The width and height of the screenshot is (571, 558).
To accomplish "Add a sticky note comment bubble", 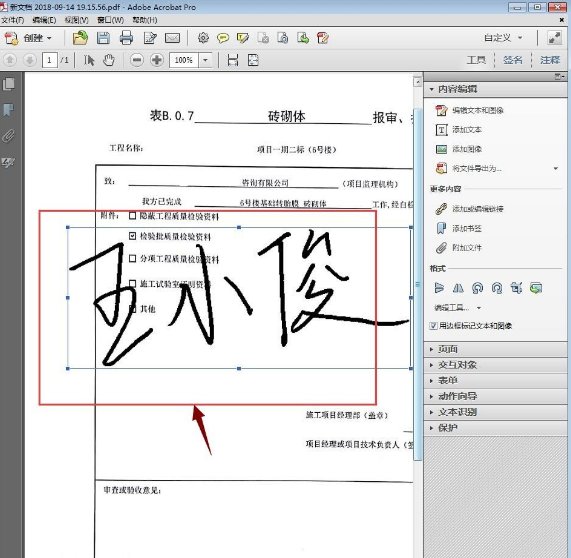I will [223, 38].
